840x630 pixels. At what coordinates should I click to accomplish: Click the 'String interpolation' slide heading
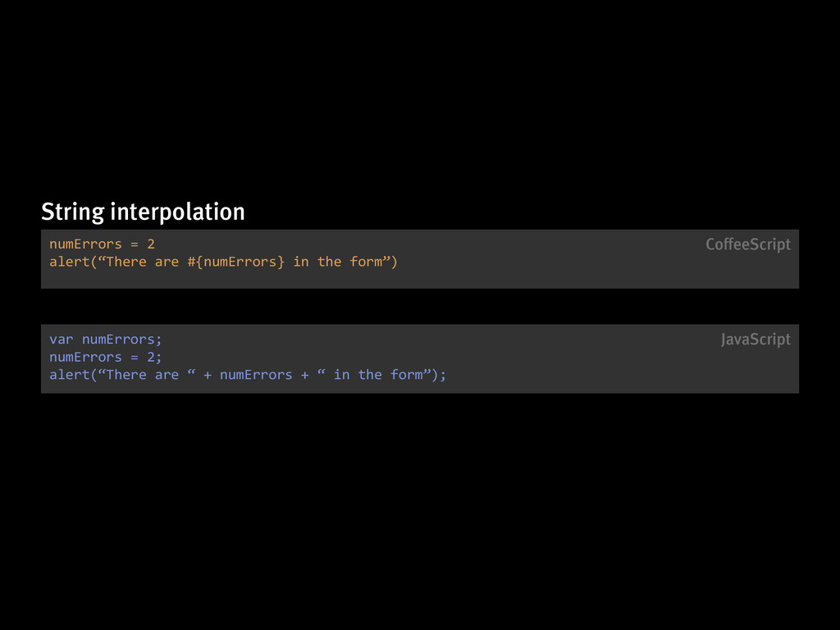coord(143,212)
